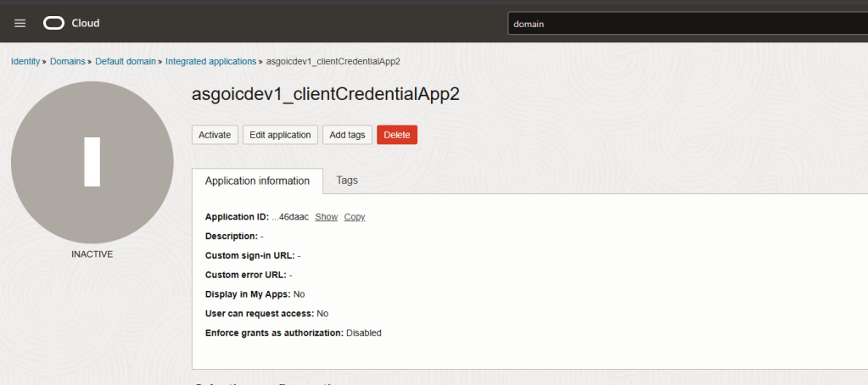Click the Oracle Cloud logo

(x=71, y=24)
